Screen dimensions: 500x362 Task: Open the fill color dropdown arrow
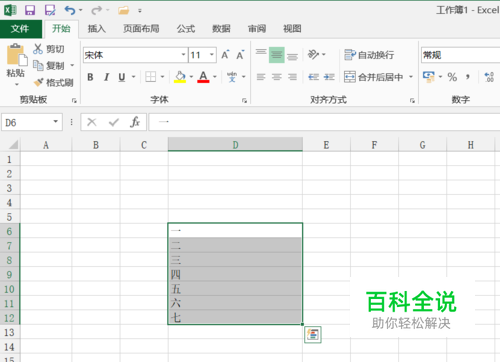191,77
